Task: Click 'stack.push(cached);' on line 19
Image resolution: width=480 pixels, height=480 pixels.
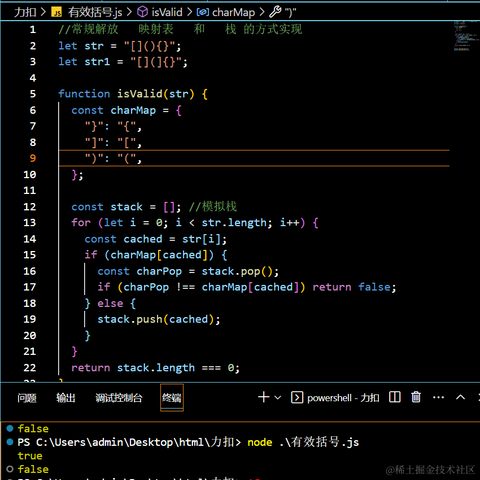Action: click(x=159, y=319)
